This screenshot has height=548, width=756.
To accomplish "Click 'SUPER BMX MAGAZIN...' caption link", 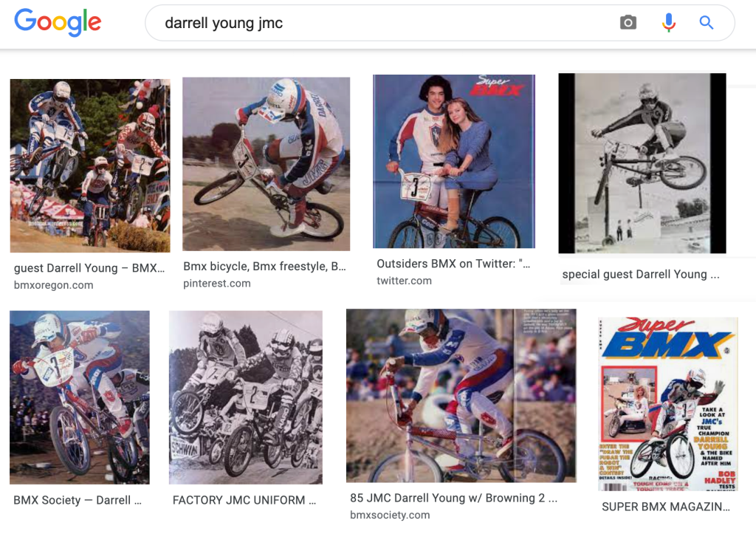I will click(x=666, y=507).
